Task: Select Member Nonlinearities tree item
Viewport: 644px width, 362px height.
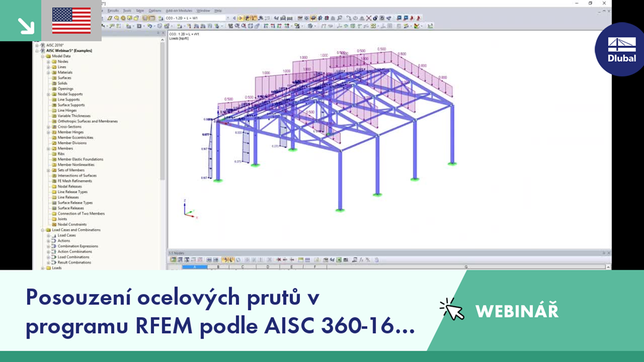Action: (x=76, y=165)
